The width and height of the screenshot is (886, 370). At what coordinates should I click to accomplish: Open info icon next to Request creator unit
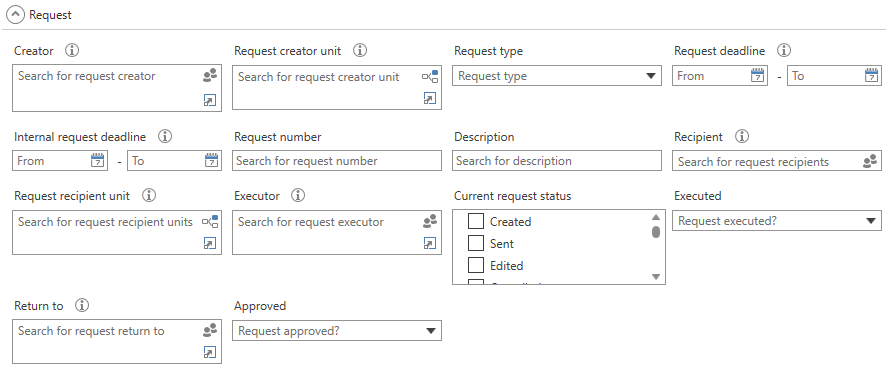click(360, 50)
